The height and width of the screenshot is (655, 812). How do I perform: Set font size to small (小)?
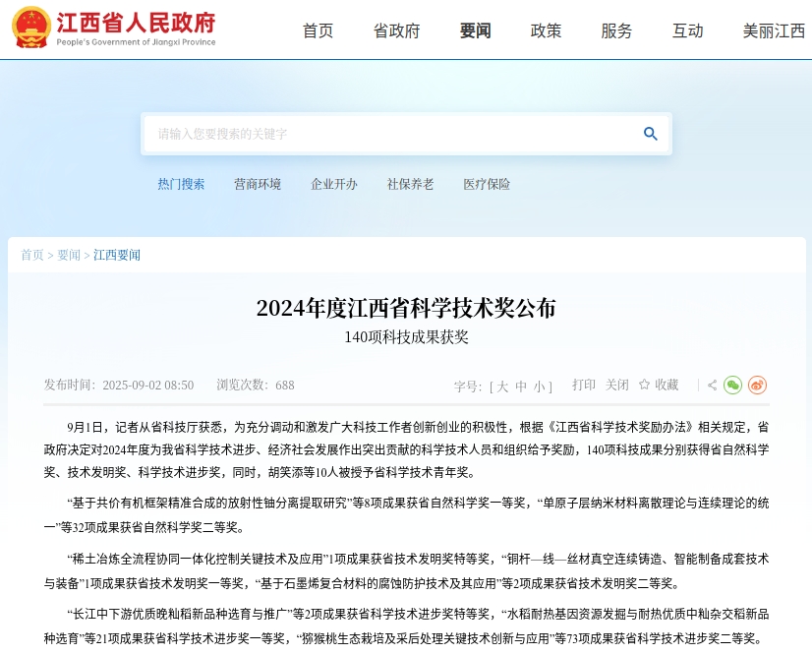(x=540, y=387)
